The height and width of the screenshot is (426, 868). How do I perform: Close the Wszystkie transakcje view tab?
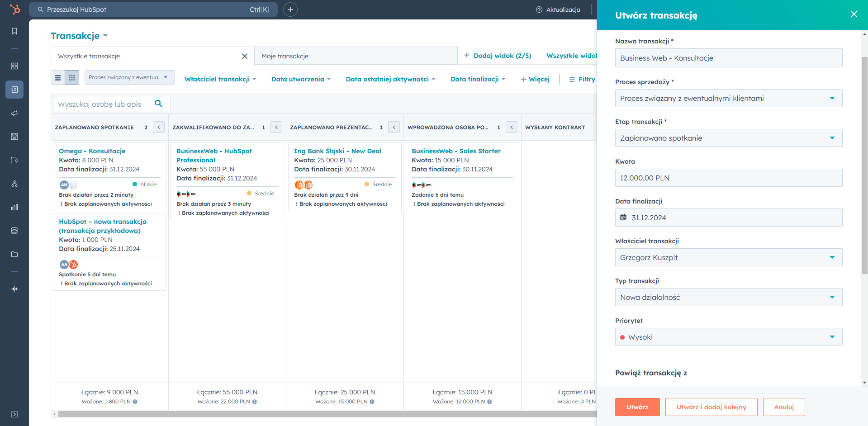tap(245, 56)
